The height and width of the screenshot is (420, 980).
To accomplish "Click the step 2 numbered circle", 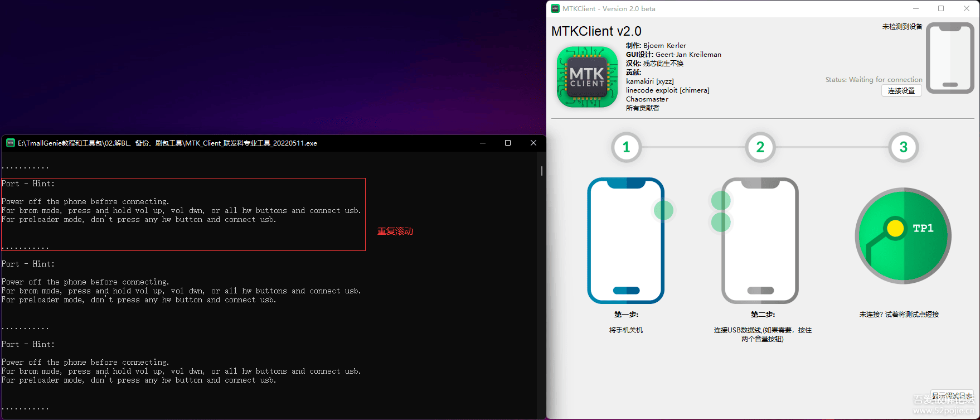I will 760,147.
